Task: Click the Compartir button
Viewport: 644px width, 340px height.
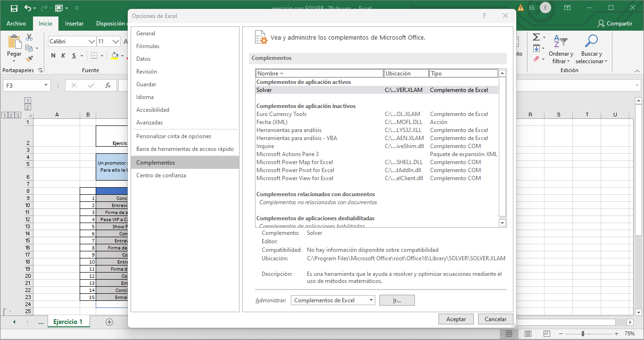Action: tap(615, 24)
